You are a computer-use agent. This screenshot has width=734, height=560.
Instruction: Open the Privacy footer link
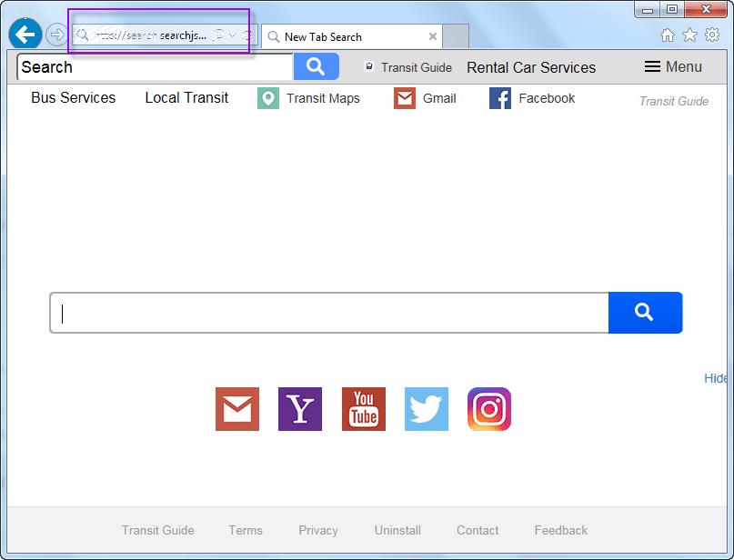tap(318, 530)
